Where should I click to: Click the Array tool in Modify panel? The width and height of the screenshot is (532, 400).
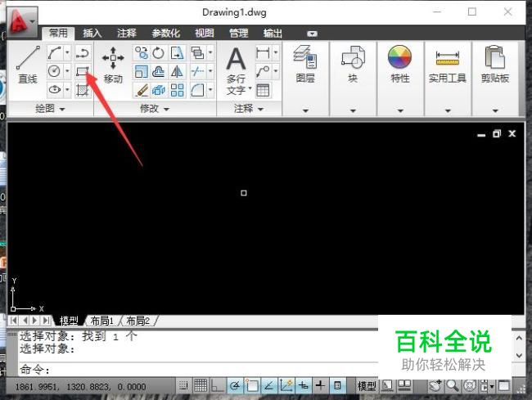coord(177,90)
